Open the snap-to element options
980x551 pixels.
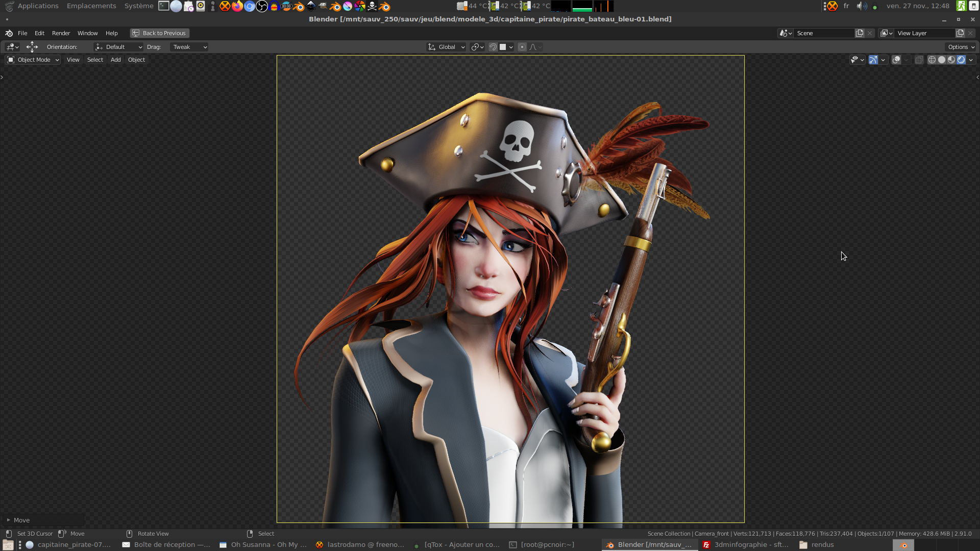click(506, 47)
